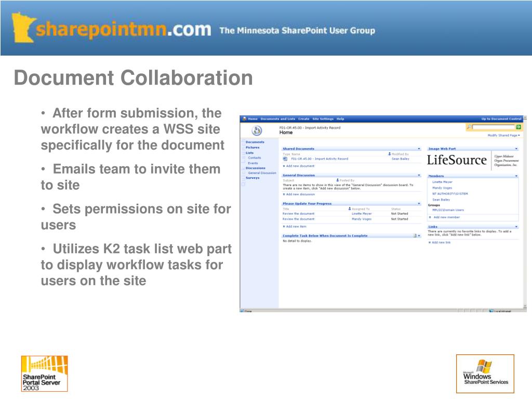Viewport: 532px width, 399px height.
Task: Open the Image Web Part menu arrow
Action: tap(516, 149)
